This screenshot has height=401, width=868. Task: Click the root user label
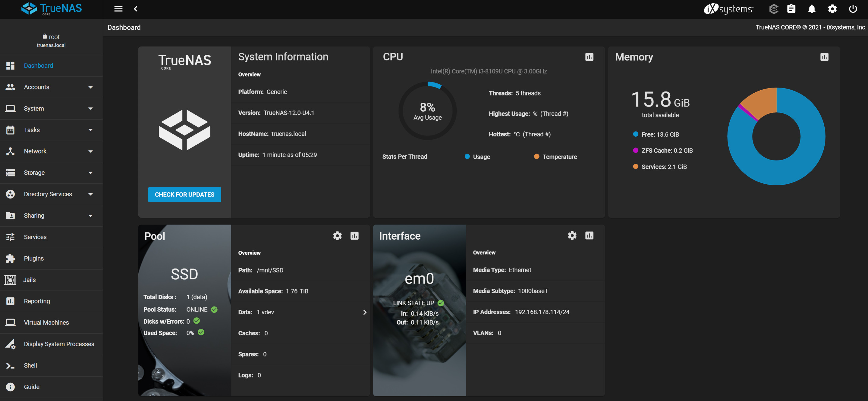51,37
